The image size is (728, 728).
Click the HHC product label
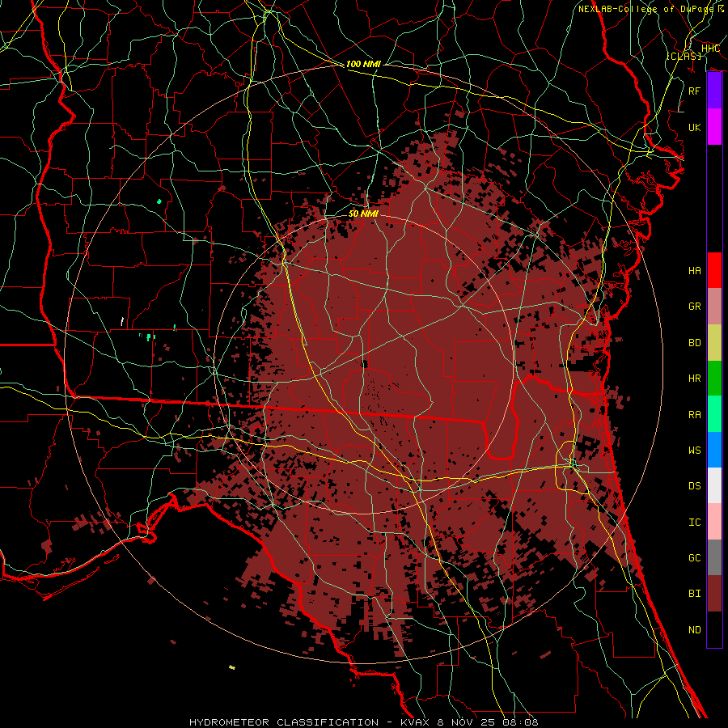[x=710, y=48]
